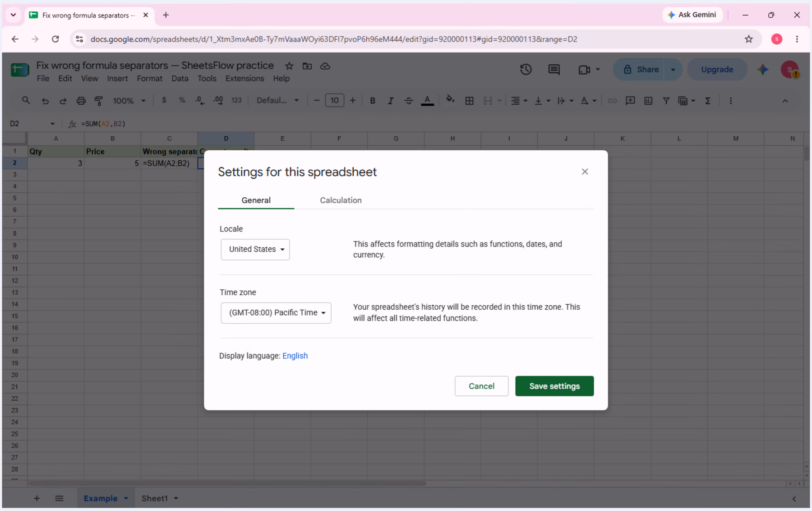Click the Sheet1 tab
The height and width of the screenshot is (511, 812).
[154, 498]
